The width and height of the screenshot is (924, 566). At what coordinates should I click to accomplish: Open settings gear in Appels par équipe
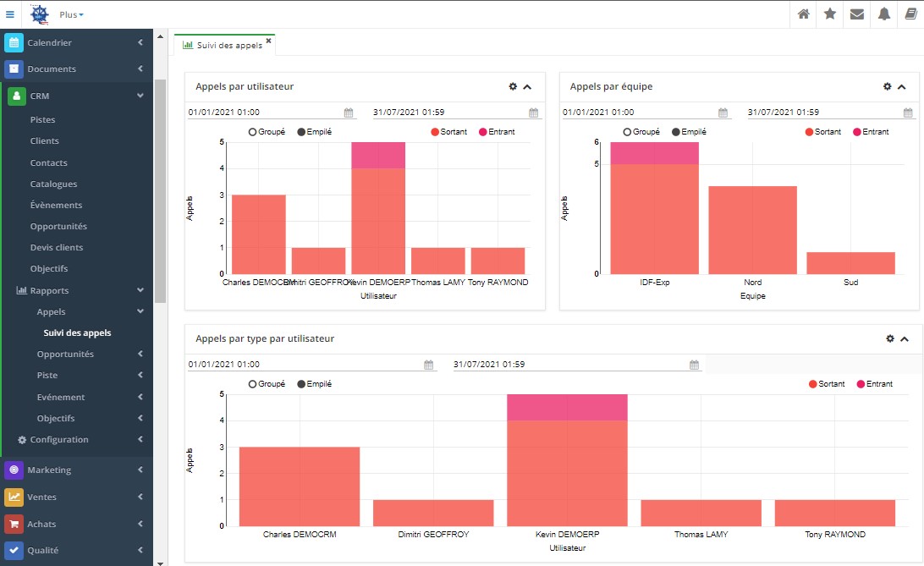(x=888, y=86)
